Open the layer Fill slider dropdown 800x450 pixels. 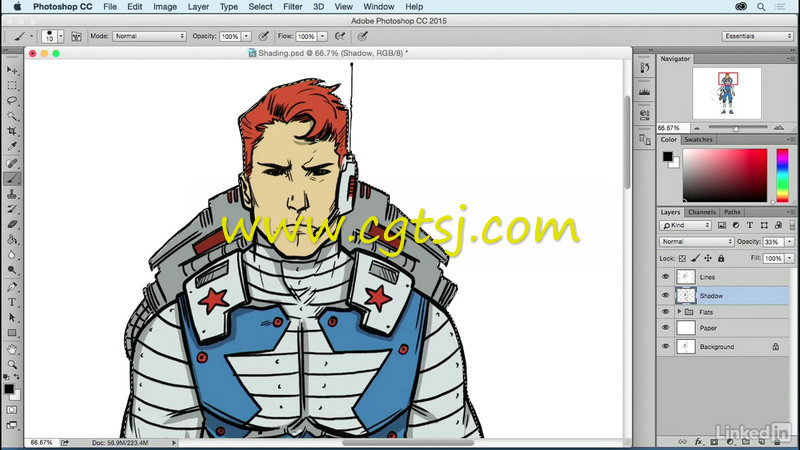click(790, 259)
